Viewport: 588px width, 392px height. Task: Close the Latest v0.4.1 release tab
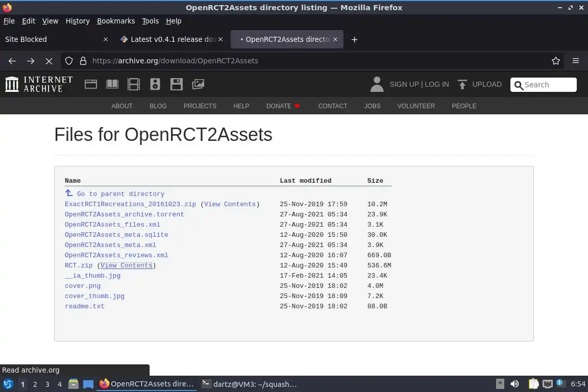tap(220, 39)
